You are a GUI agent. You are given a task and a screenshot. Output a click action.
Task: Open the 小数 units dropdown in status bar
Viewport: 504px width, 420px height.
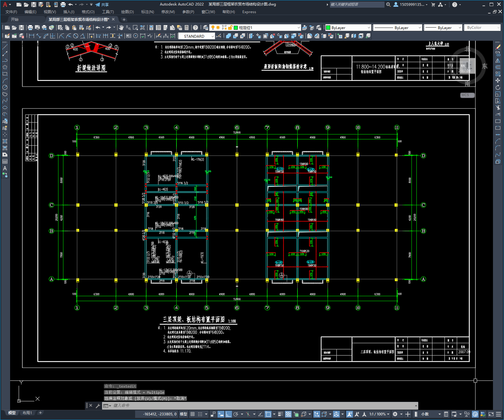point(431,414)
